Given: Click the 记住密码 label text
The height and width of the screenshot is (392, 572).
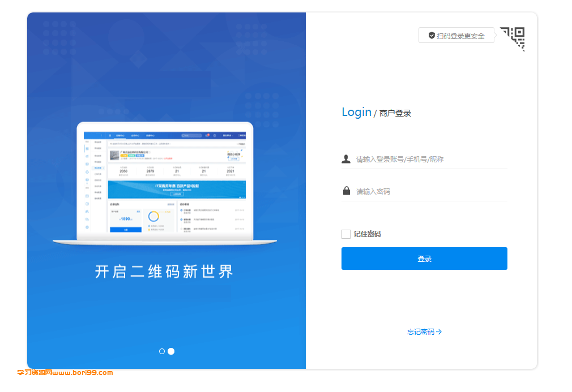Looking at the screenshot, I should pyautogui.click(x=367, y=234).
